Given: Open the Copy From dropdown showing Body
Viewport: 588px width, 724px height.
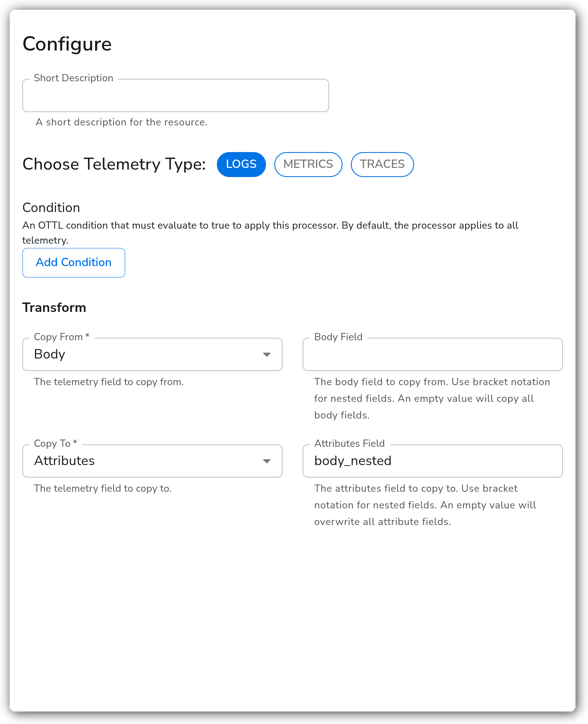Looking at the screenshot, I should (x=152, y=354).
